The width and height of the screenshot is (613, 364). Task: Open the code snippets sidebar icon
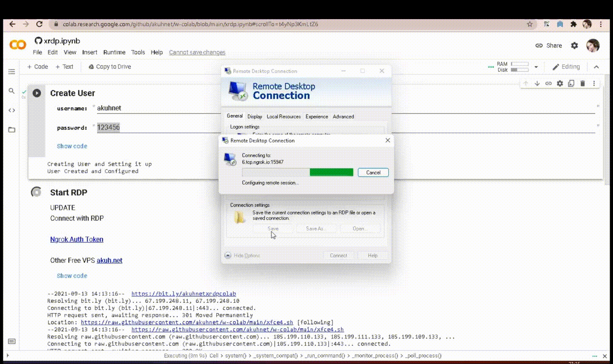pos(11,110)
